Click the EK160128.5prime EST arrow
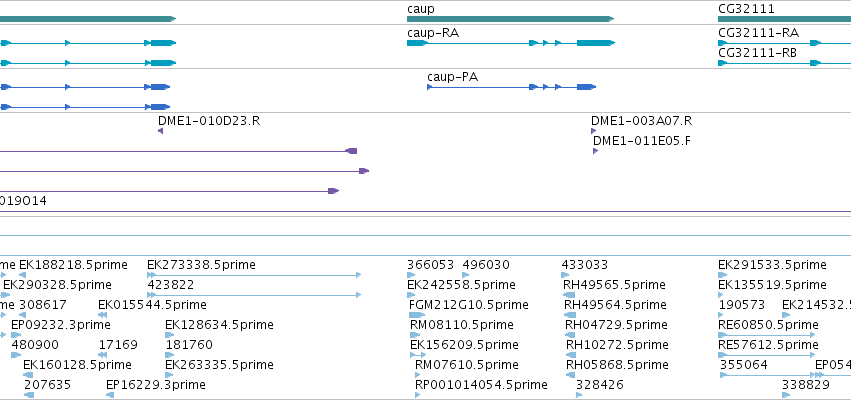Screen dimensions: 851x400 pos(28,375)
